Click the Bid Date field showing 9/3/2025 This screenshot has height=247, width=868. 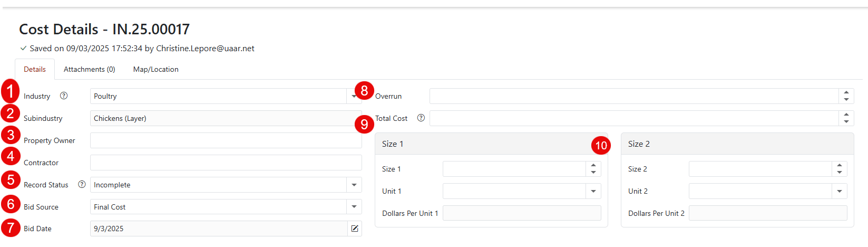coord(218,229)
